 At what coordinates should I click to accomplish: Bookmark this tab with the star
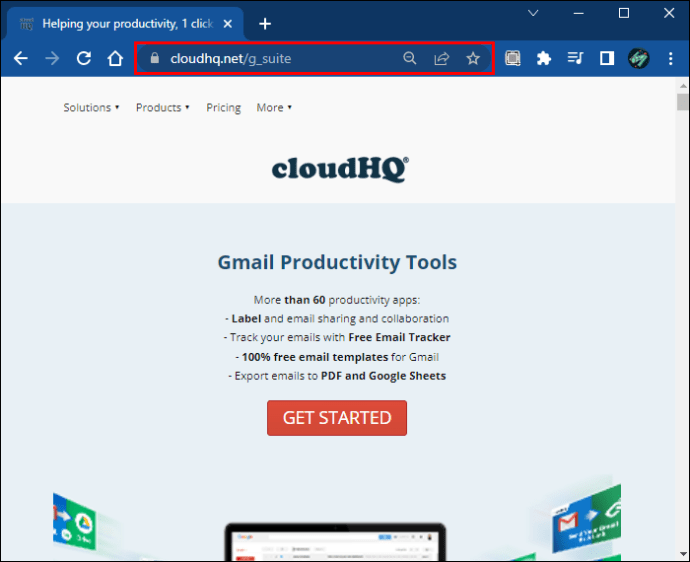coord(473,58)
